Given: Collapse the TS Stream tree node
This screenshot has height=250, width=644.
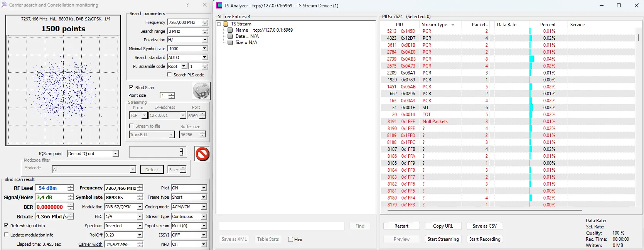Looking at the screenshot, I should tap(219, 24).
